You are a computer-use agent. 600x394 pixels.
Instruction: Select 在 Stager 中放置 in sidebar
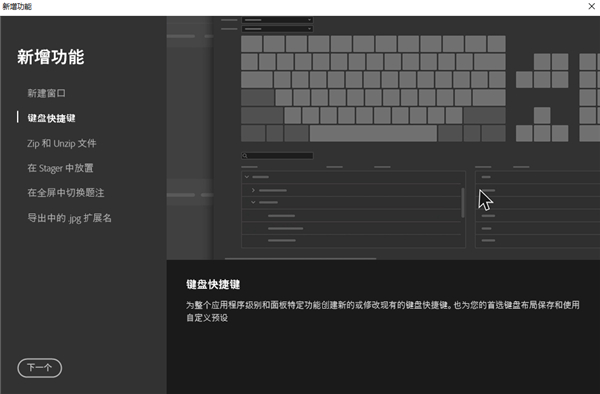click(60, 168)
